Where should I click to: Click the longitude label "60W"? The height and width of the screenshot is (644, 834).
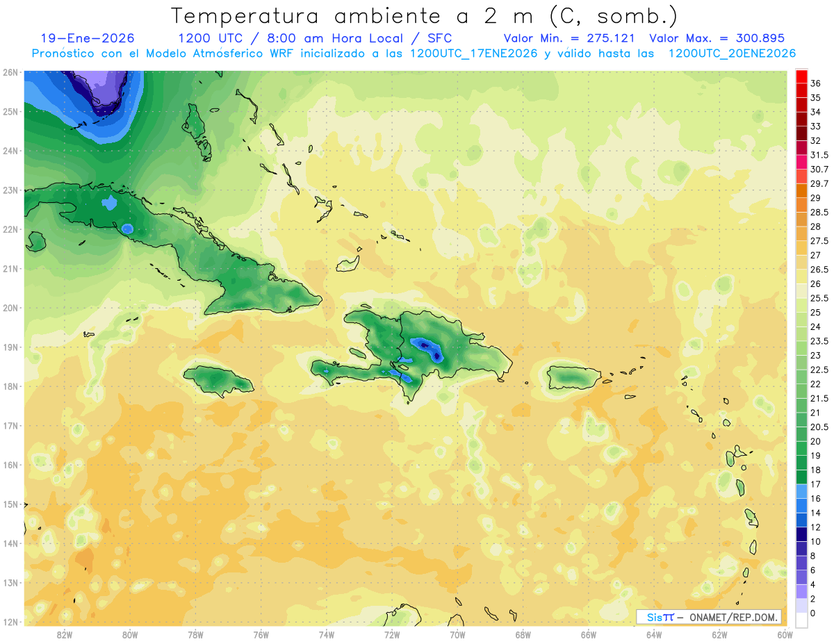tap(785, 634)
